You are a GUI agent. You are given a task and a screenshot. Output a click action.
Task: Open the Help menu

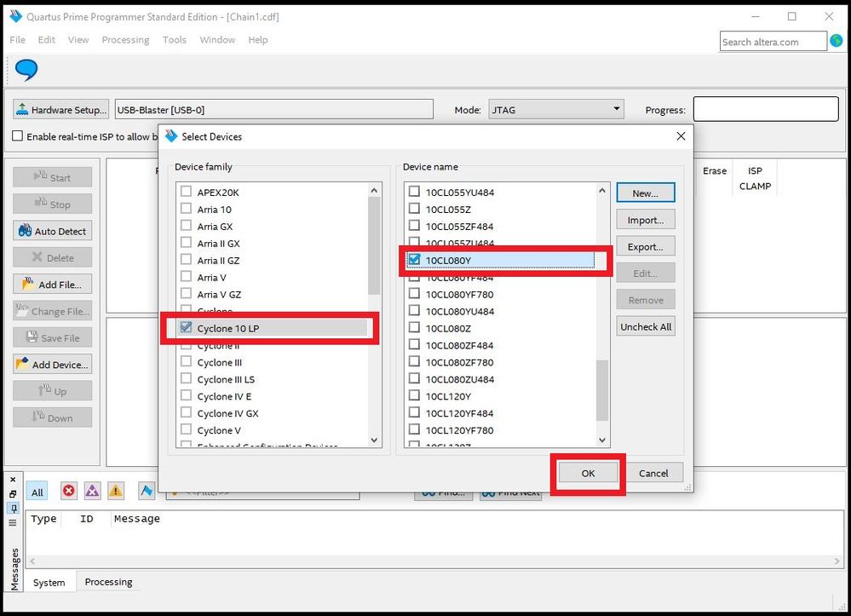tap(258, 40)
